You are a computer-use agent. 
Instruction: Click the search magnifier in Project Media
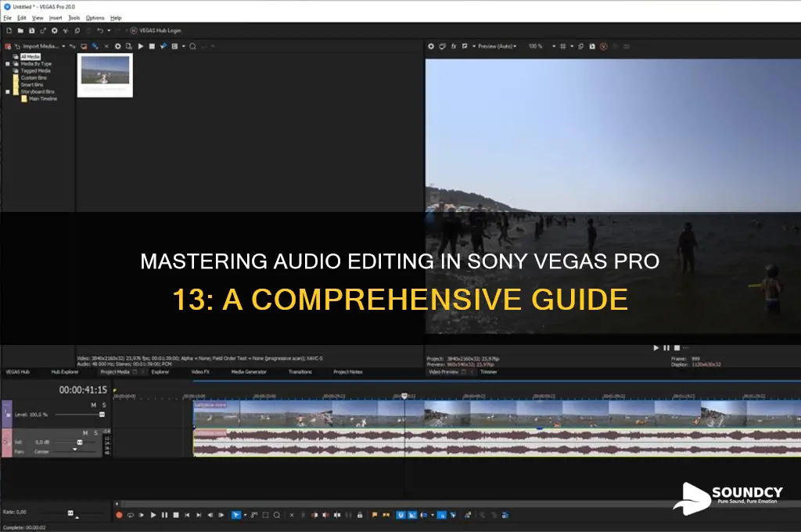(x=192, y=46)
